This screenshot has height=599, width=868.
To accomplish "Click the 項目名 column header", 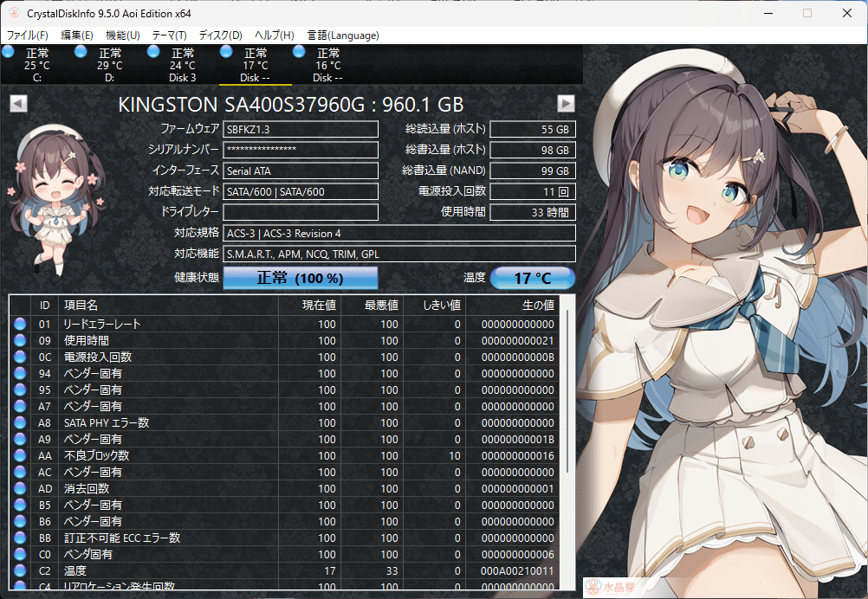I will coord(168,306).
